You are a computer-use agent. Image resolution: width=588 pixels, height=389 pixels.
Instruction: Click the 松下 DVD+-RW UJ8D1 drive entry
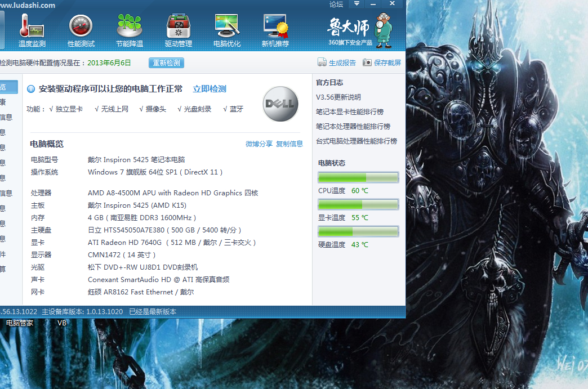point(143,267)
